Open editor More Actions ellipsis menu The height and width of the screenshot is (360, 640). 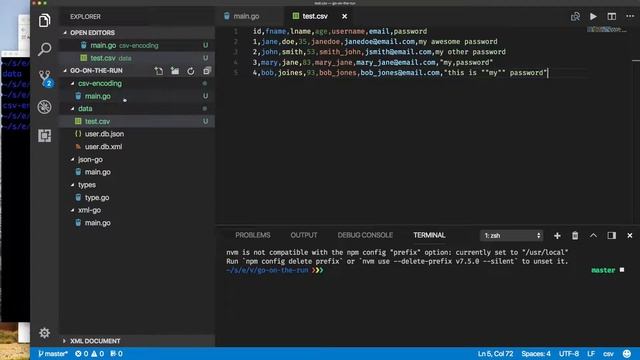click(x=630, y=16)
